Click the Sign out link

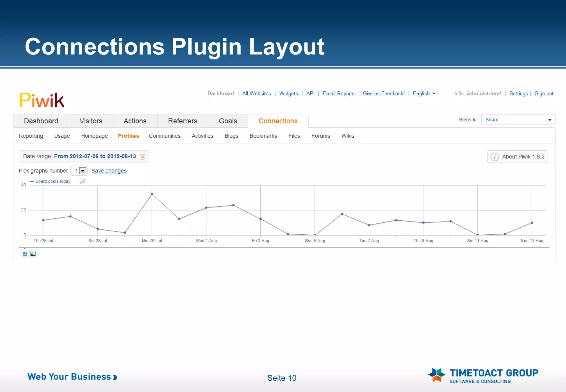pos(544,93)
